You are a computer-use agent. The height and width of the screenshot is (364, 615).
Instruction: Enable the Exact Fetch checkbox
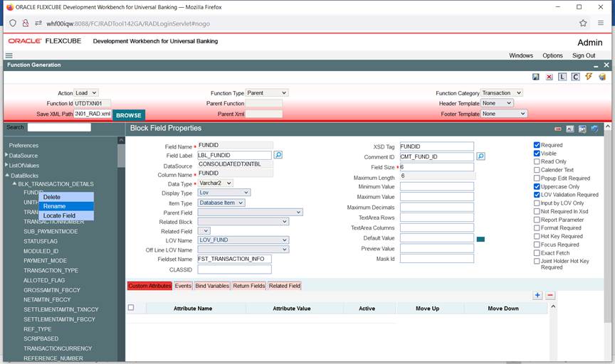point(537,252)
